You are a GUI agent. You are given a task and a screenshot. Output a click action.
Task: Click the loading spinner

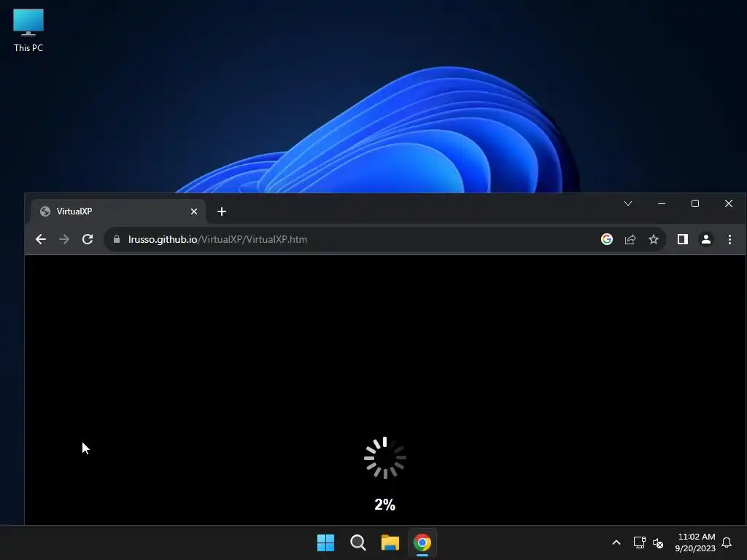(385, 458)
